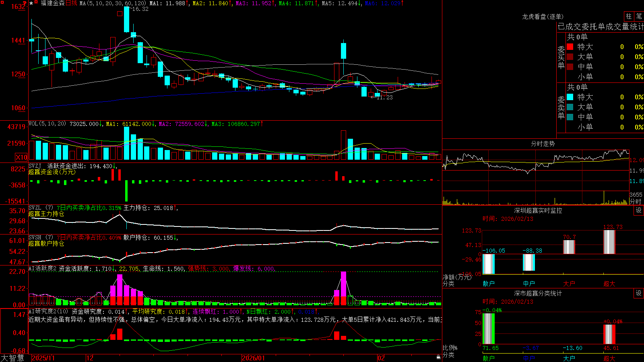Screen dimensions: 644x362
Task: Click the 超赢资金流(万元) indicator label
Action: click(x=52, y=172)
